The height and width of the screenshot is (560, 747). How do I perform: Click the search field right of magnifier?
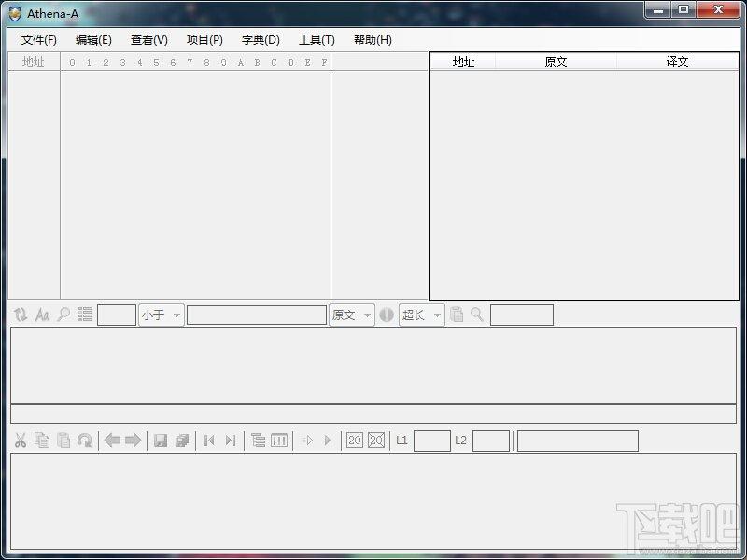click(x=522, y=315)
